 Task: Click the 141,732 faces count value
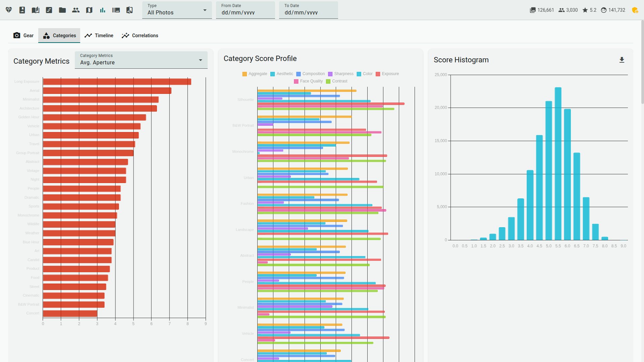617,10
